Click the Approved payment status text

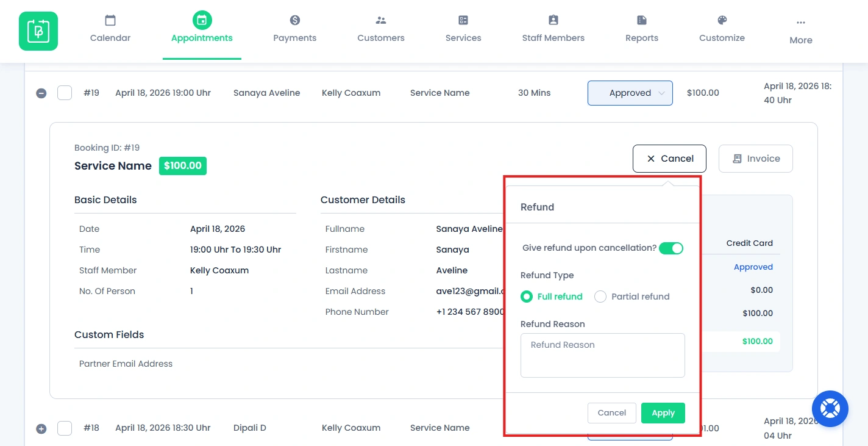pos(753,267)
